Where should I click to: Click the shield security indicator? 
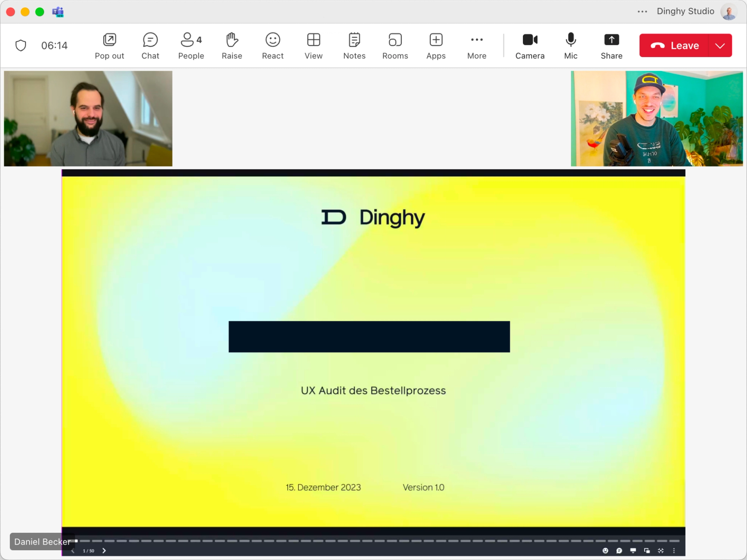coord(21,45)
